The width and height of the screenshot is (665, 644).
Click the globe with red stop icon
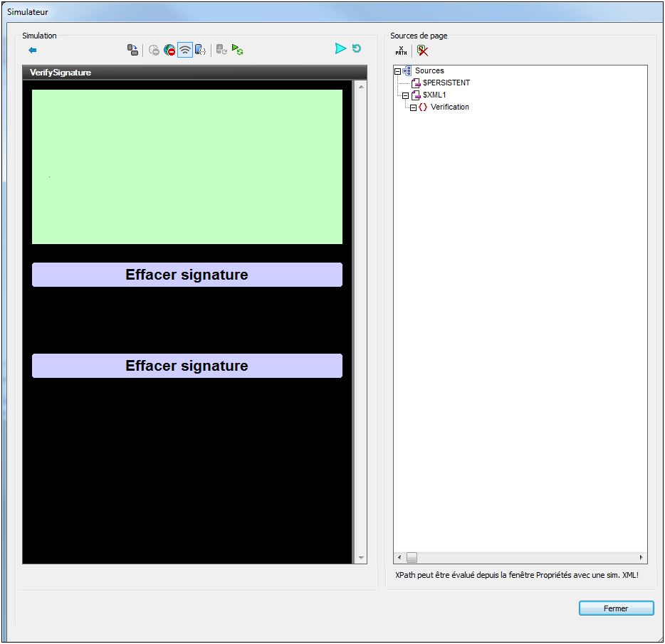coord(169,50)
